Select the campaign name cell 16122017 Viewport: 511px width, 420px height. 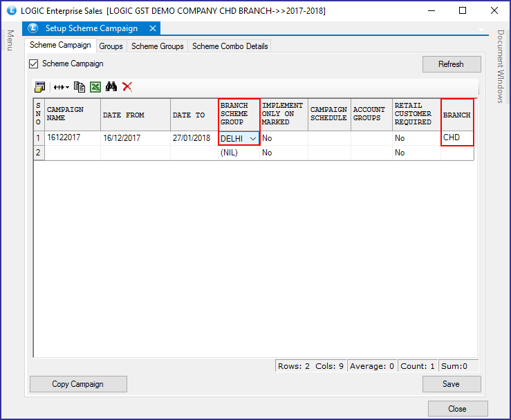(x=73, y=138)
